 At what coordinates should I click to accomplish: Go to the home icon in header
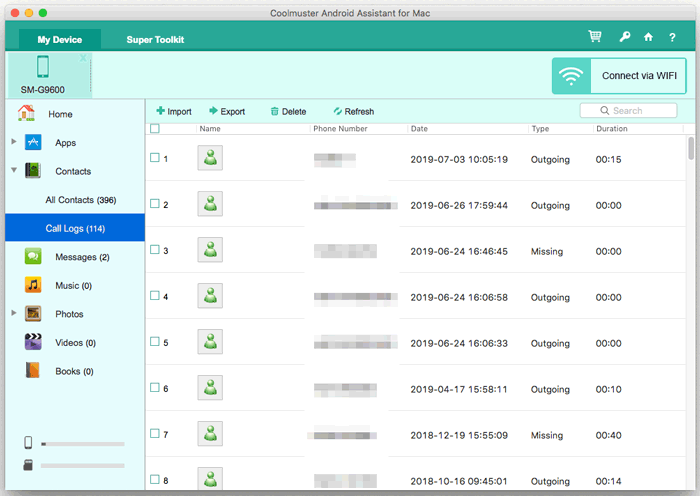[x=648, y=37]
